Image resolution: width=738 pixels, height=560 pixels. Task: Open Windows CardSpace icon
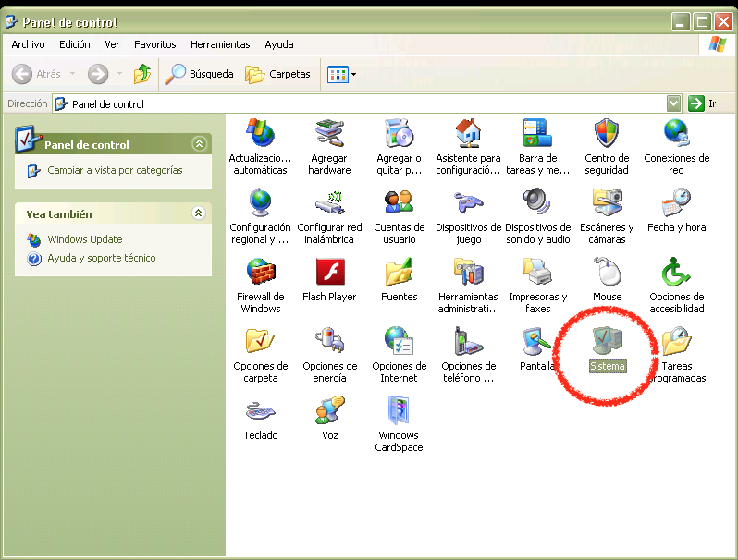point(399,409)
